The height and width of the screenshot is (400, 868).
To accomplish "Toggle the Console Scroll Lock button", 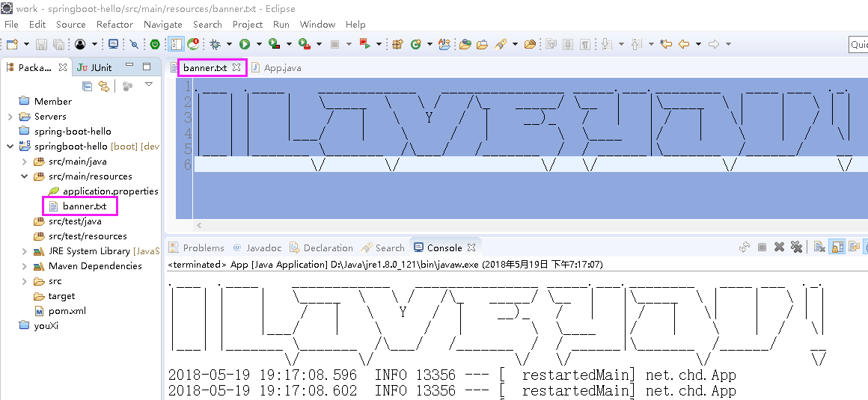I will pos(837,247).
